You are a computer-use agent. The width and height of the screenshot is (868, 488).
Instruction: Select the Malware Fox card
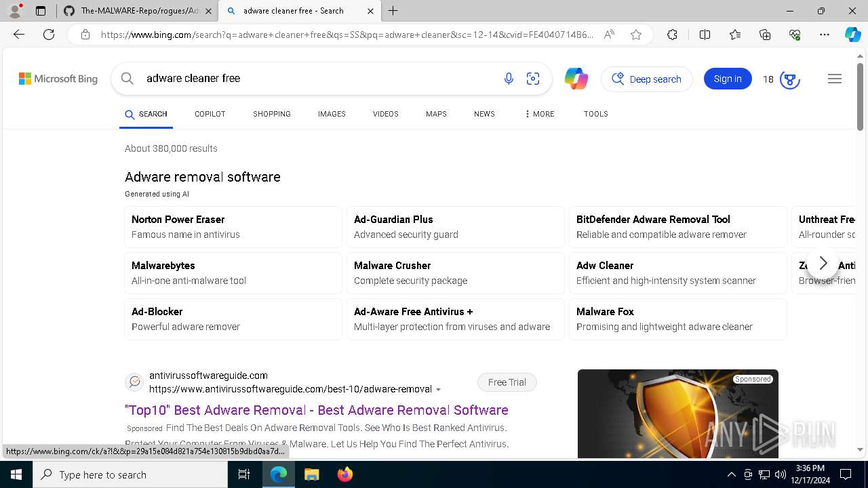point(678,319)
